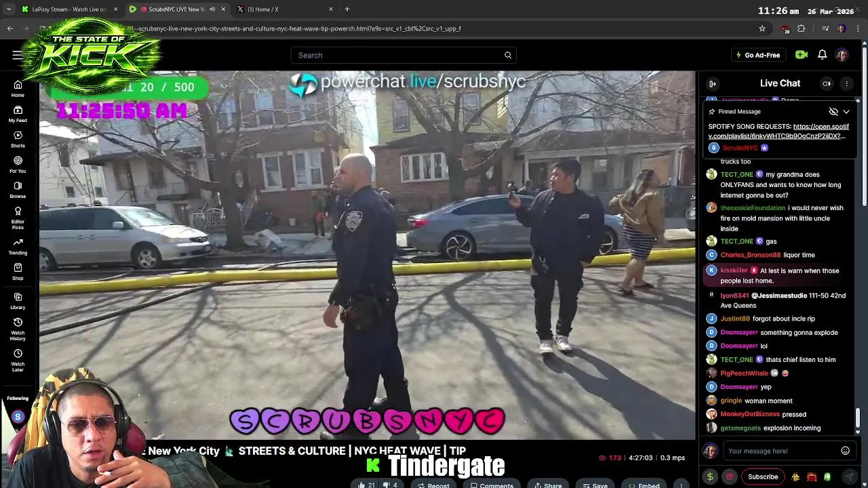Toggle chat pop-out mode icon
The height and width of the screenshot is (488, 868).
coord(827,83)
